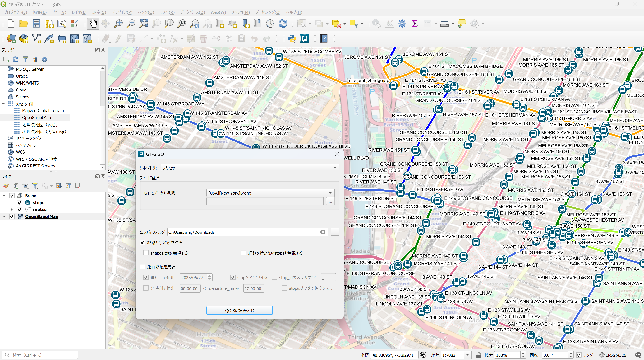Click the GTFS GO plugin bus icon

305,39
